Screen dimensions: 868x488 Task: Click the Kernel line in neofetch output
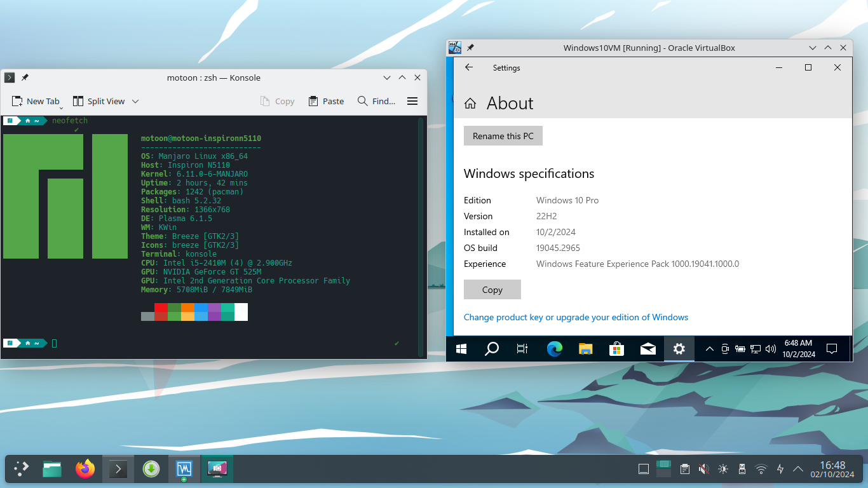[194, 173]
